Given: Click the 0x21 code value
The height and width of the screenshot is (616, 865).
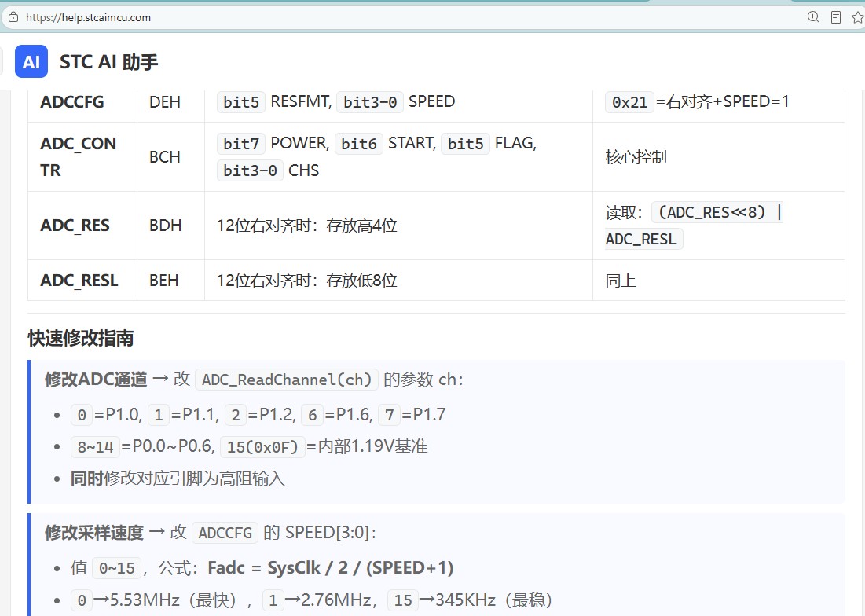Looking at the screenshot, I should 629,102.
